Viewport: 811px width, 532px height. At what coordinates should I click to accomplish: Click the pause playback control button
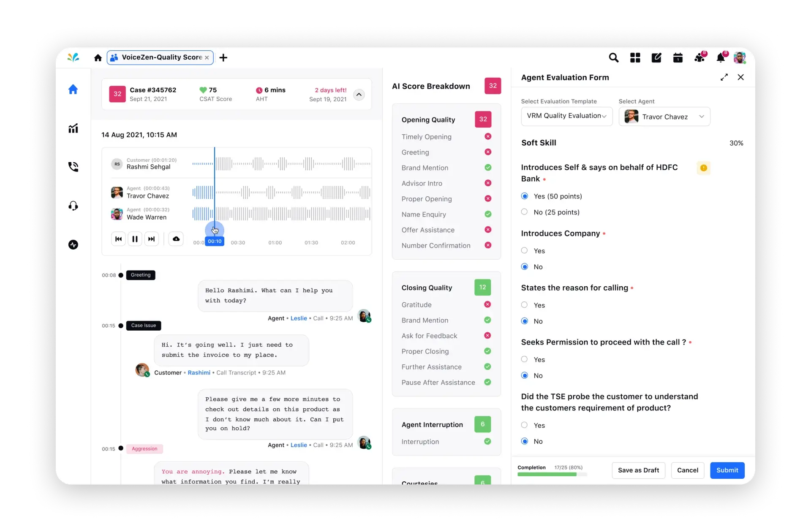135,239
